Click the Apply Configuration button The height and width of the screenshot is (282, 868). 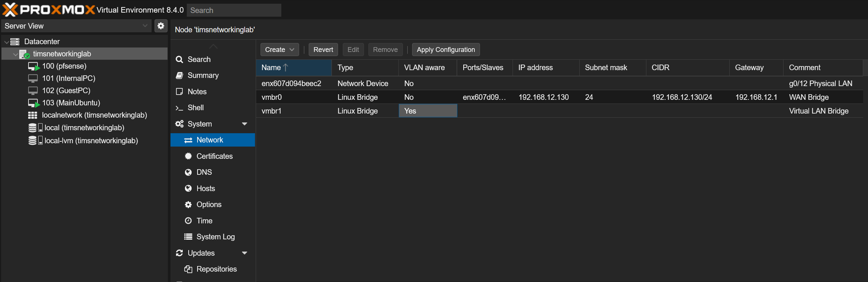[x=446, y=50]
